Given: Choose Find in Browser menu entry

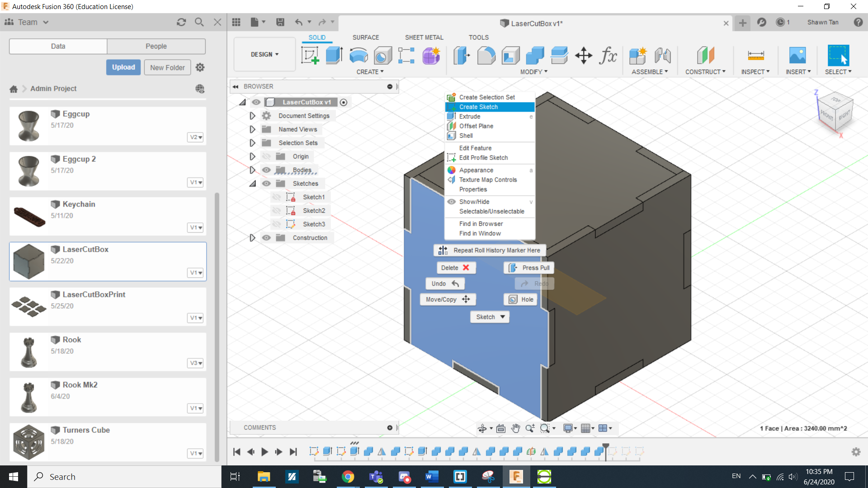Looking at the screenshot, I should [x=490, y=224].
